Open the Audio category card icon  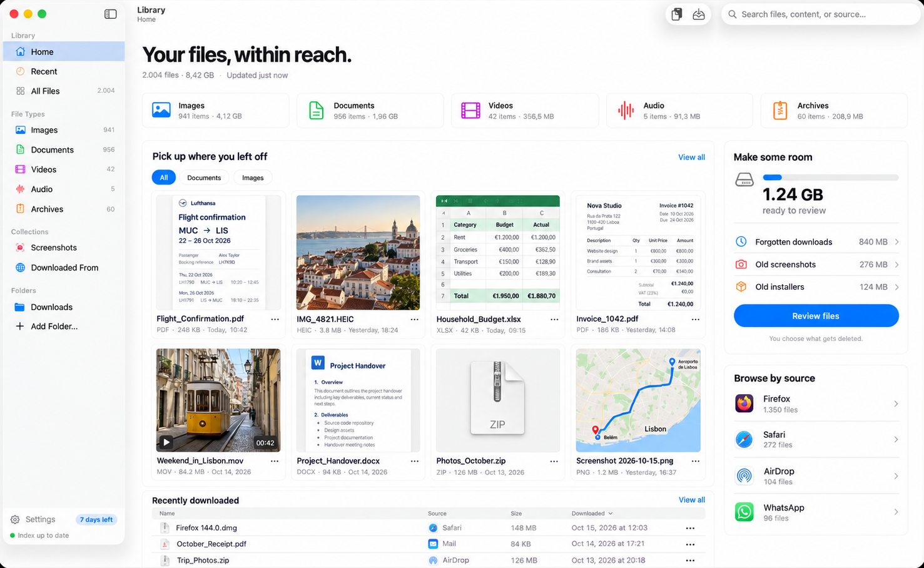tap(626, 110)
